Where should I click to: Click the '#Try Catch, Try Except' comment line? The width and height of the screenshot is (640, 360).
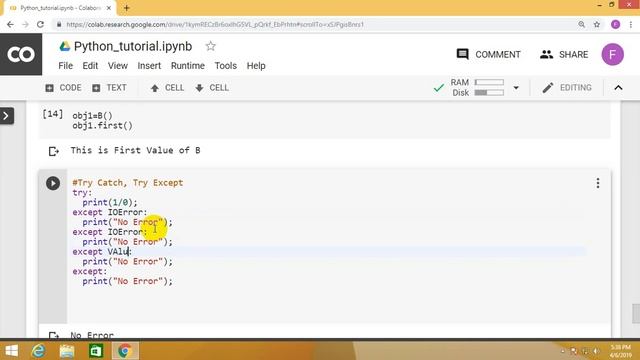tap(128, 182)
